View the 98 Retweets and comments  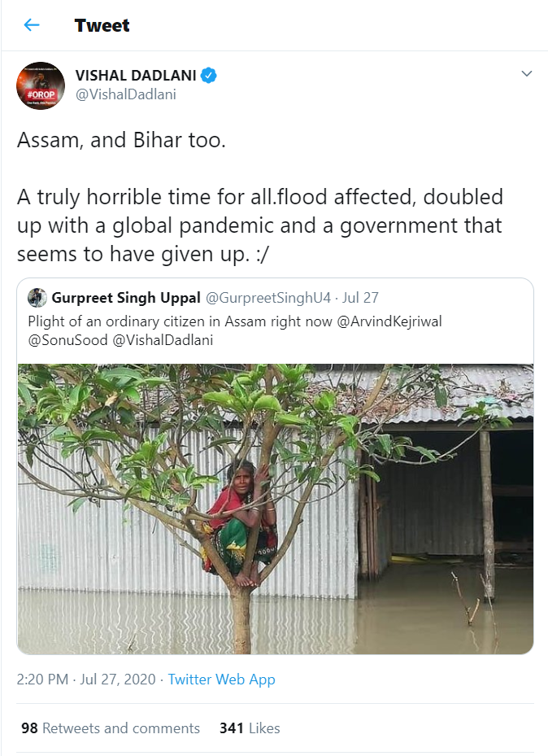tap(111, 728)
